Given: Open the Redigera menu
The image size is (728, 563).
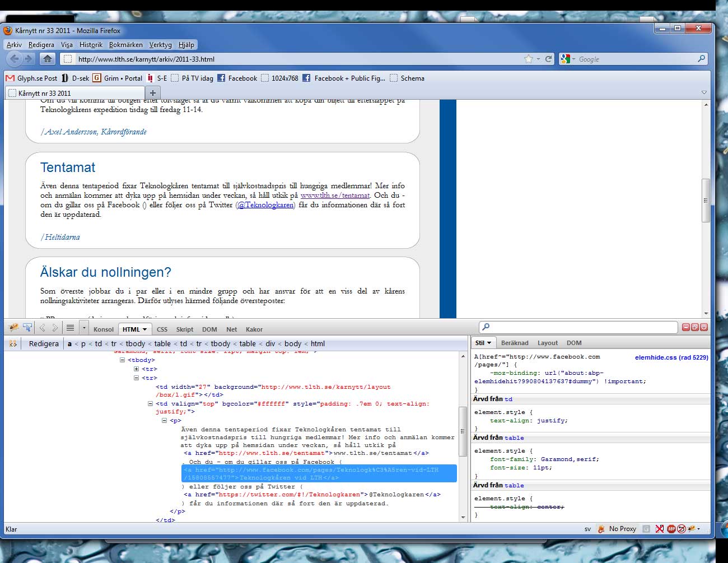Looking at the screenshot, I should click(41, 45).
